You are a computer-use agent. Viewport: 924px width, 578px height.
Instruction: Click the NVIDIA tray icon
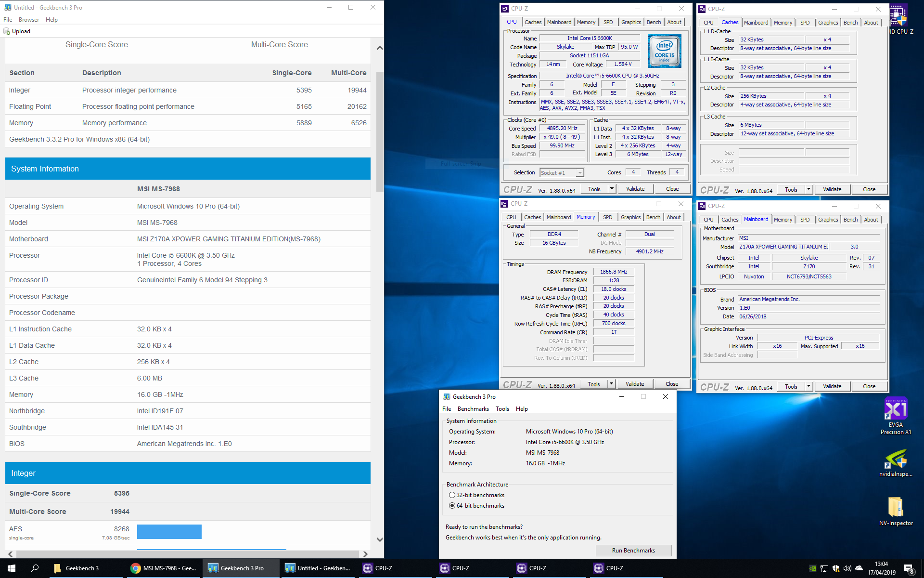[813, 568]
